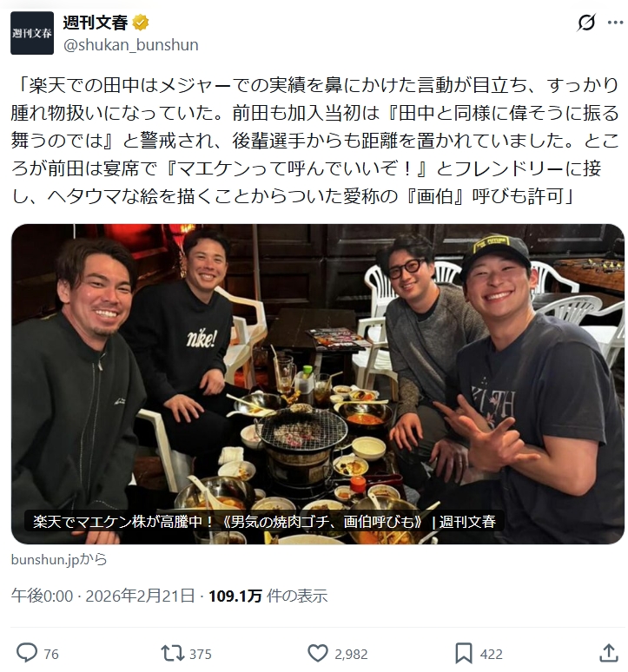Click the 422 bookmarks count

(x=492, y=654)
